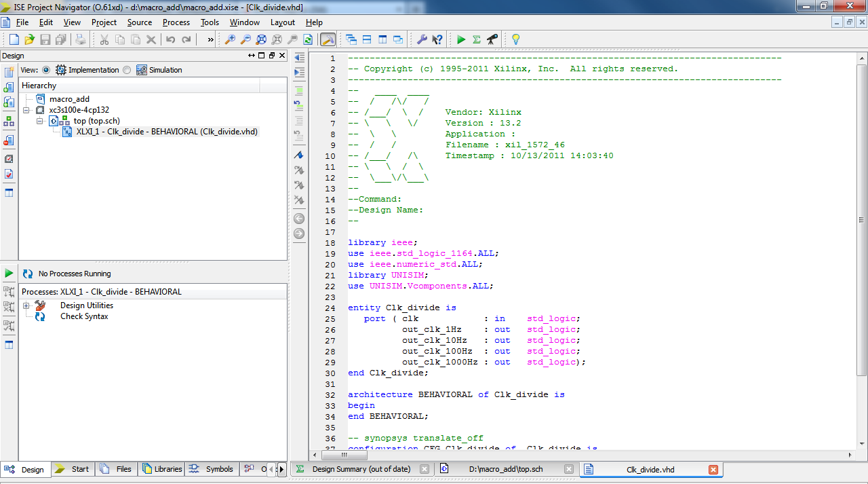
Task: Select Check Syntax process
Action: coord(84,316)
